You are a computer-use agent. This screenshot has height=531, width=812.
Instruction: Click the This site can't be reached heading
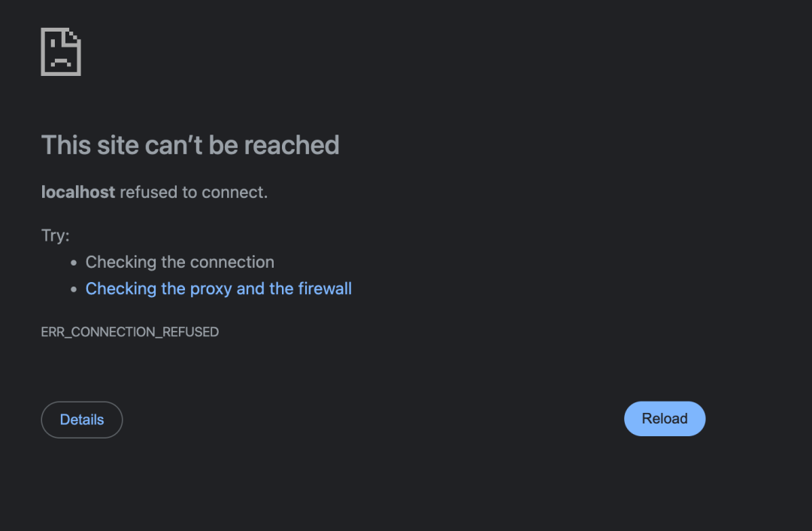(x=190, y=145)
